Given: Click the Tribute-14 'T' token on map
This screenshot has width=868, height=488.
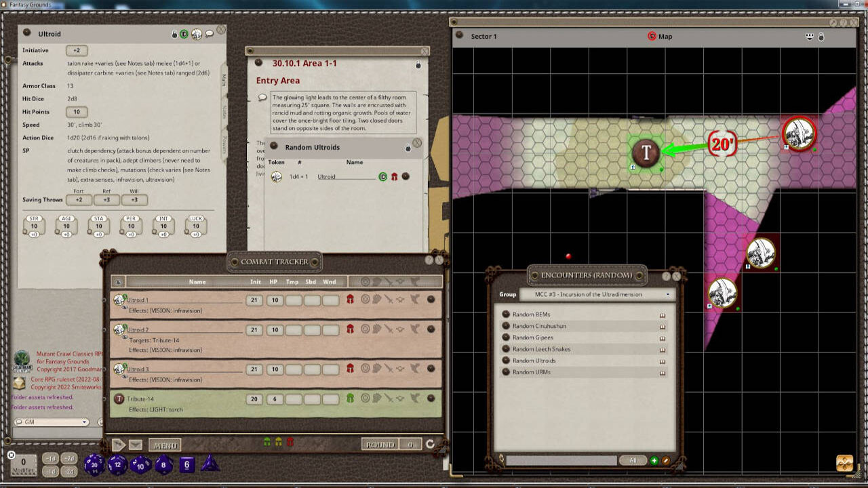Looking at the screenshot, I should pos(646,152).
